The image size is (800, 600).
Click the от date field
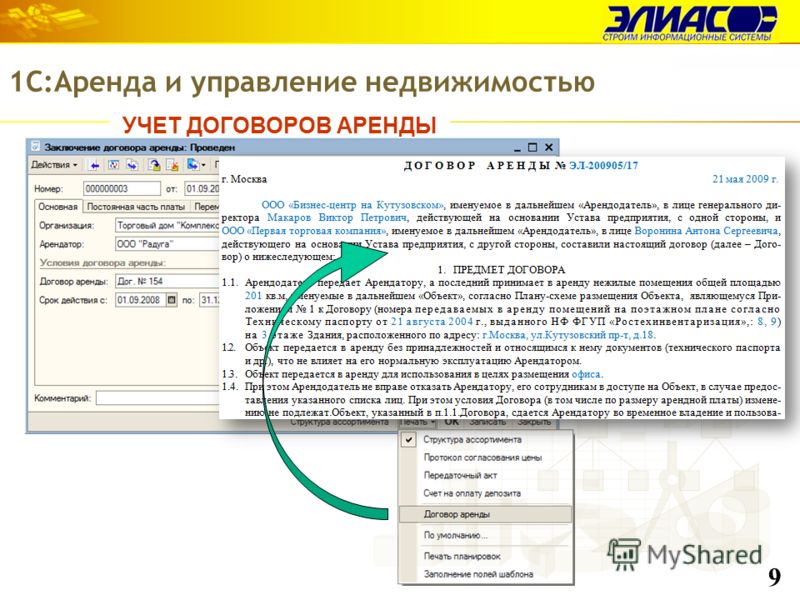pos(202,188)
